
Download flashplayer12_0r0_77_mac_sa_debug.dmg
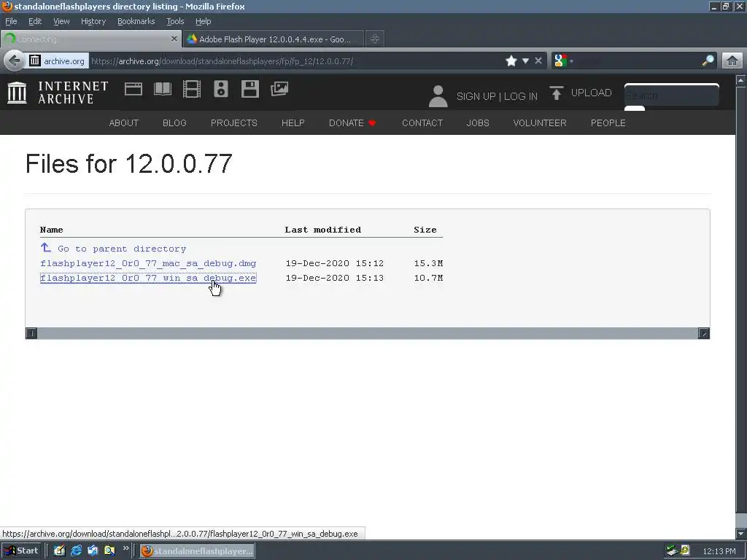click(148, 263)
